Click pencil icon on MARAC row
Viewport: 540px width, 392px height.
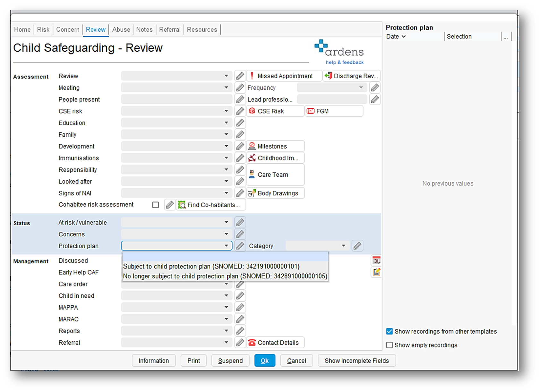pos(240,319)
